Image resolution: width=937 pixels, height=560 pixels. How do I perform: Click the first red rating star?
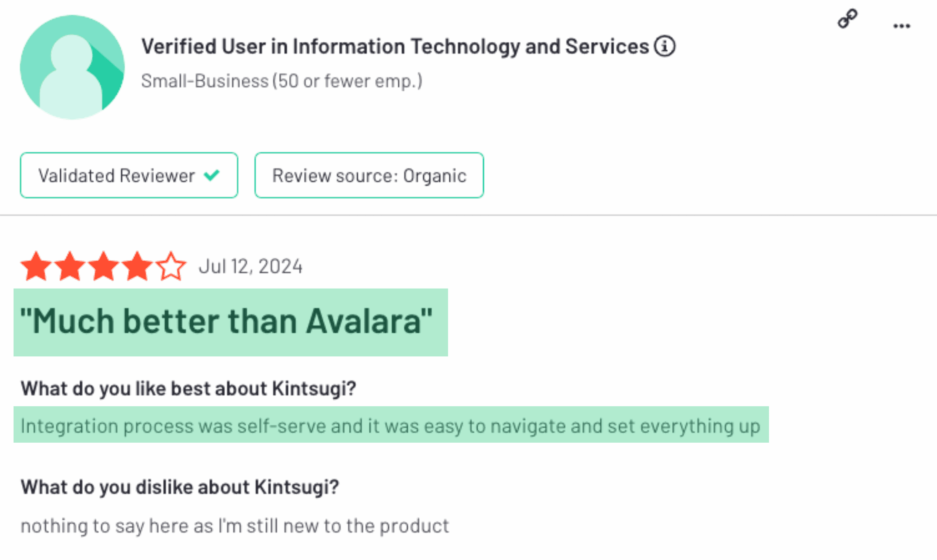coord(36,266)
